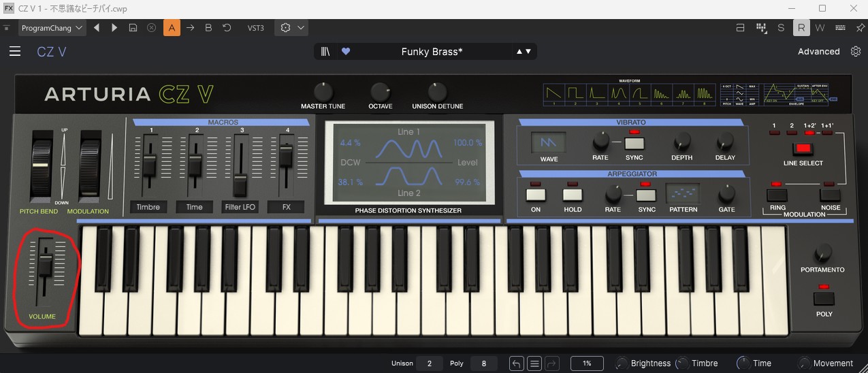Toggle NOISE modulation button

(x=830, y=195)
